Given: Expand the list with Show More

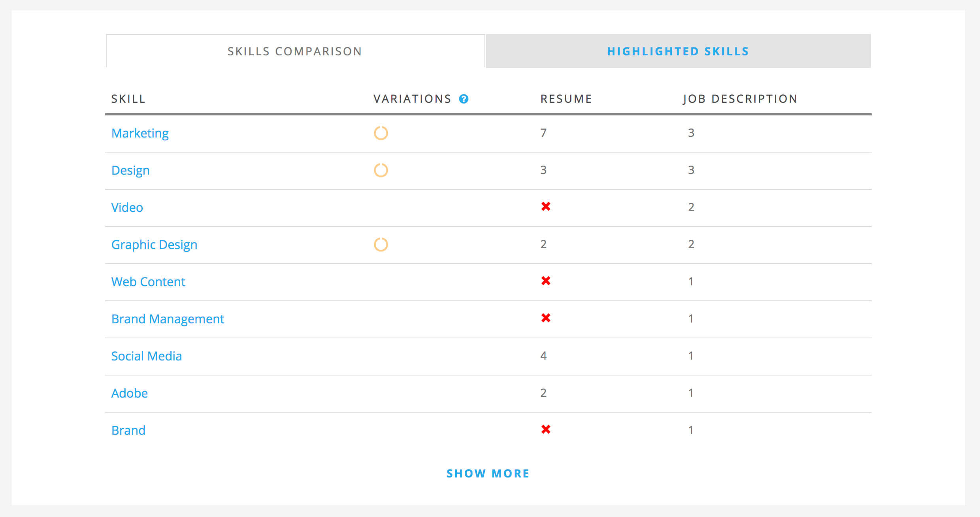Looking at the screenshot, I should 488,474.
